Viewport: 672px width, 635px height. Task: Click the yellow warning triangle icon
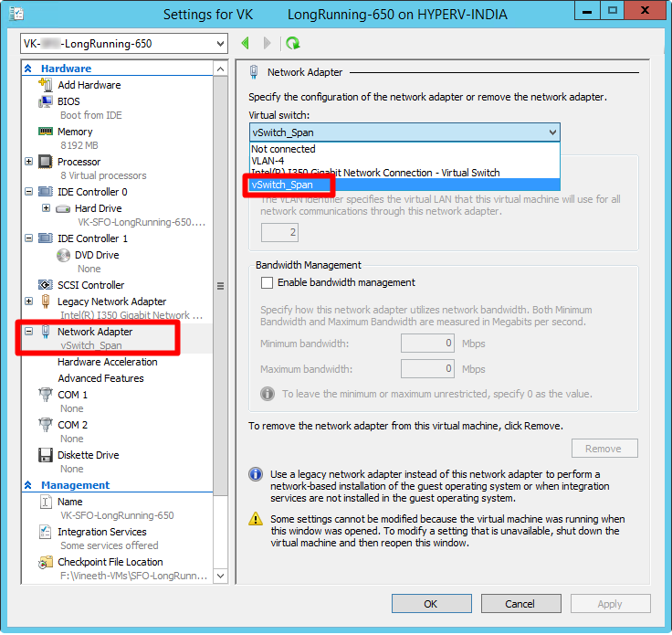point(256,519)
